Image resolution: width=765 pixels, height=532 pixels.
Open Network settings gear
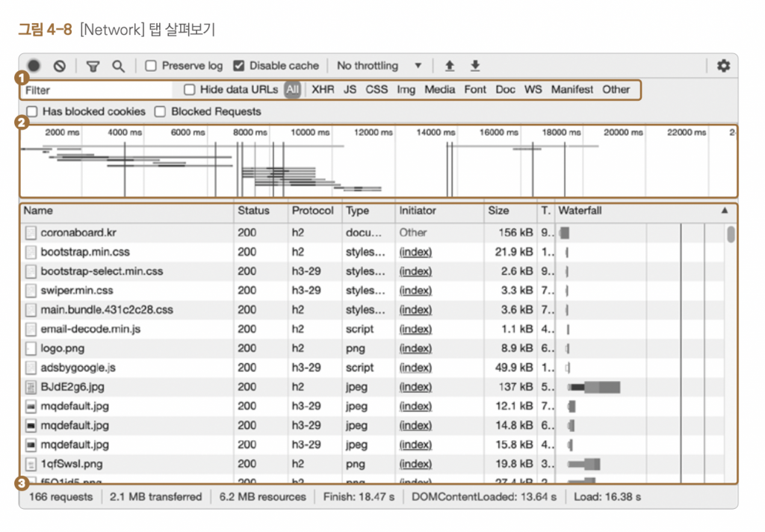723,66
